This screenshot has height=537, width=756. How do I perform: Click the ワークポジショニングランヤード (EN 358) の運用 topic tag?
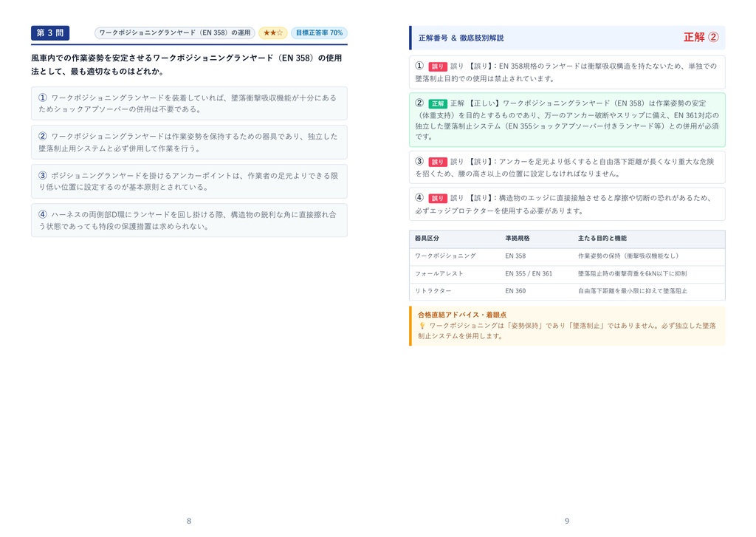[x=174, y=33]
